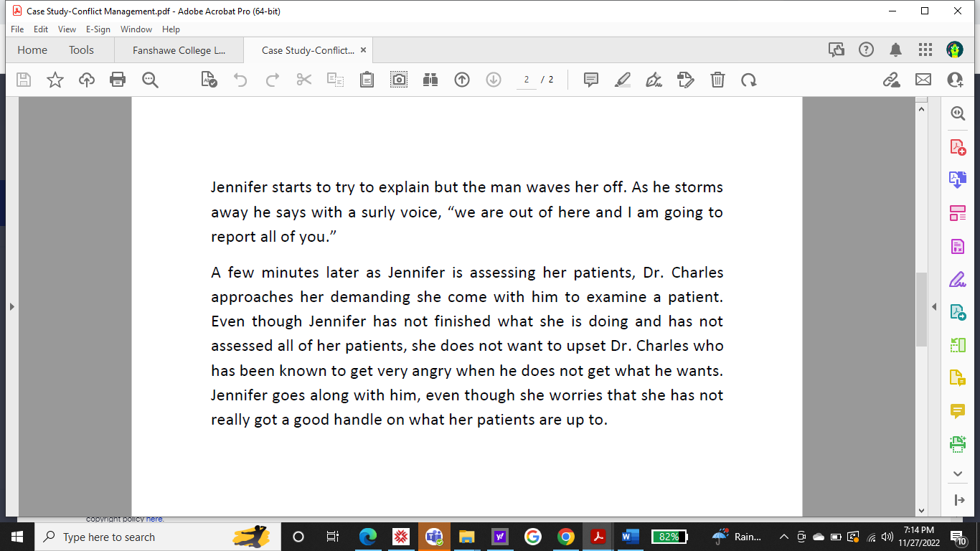
Task: Select the Edit PDF tool
Action: [x=957, y=246]
